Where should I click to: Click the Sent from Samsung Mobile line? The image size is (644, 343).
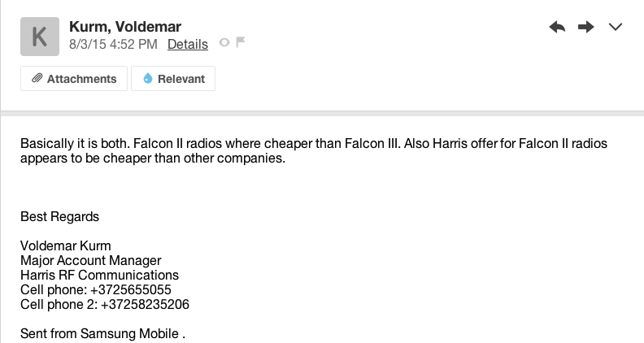(x=102, y=333)
